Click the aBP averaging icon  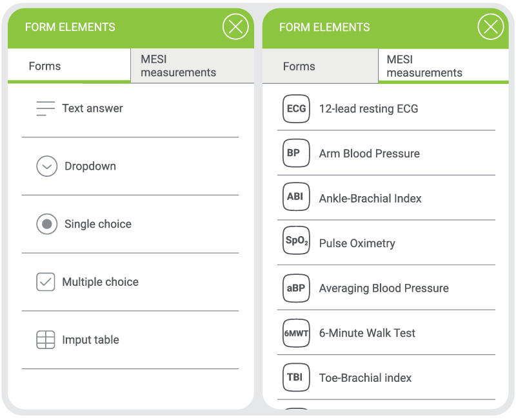pyautogui.click(x=296, y=288)
